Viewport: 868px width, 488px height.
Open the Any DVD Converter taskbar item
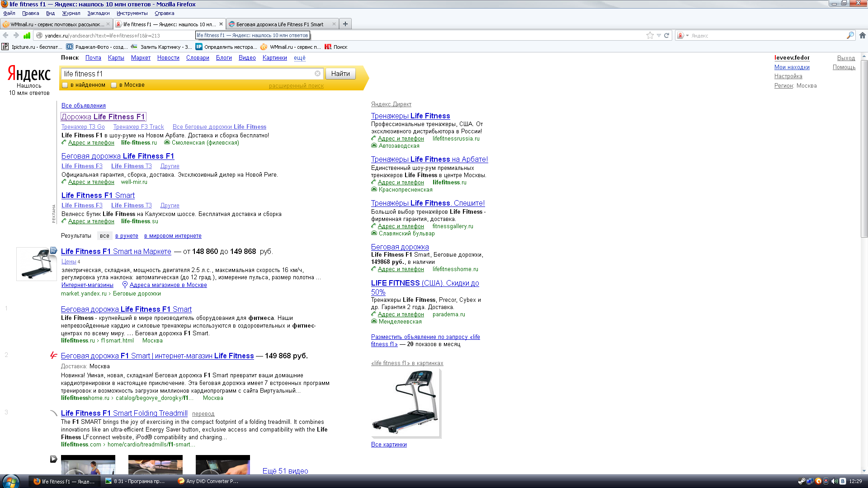(x=208, y=481)
